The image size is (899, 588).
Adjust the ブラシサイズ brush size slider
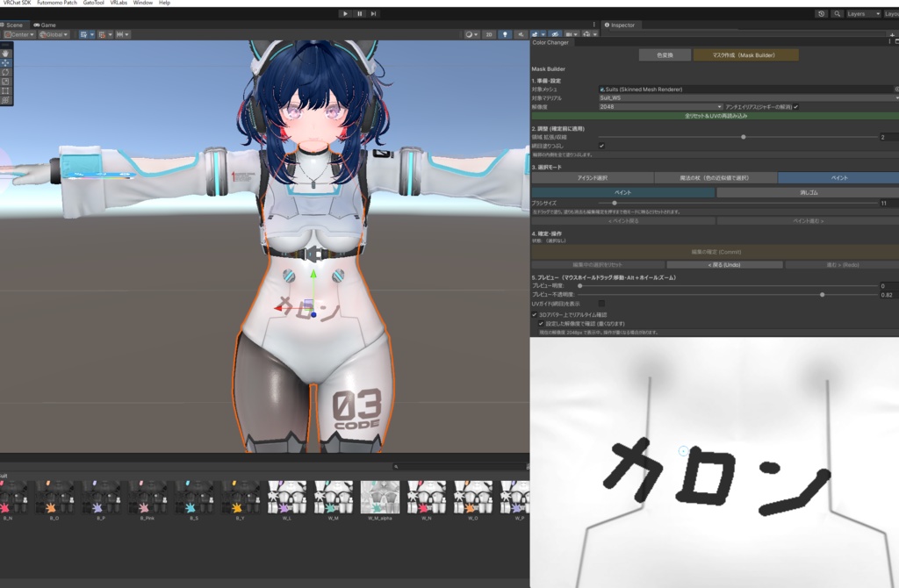614,203
